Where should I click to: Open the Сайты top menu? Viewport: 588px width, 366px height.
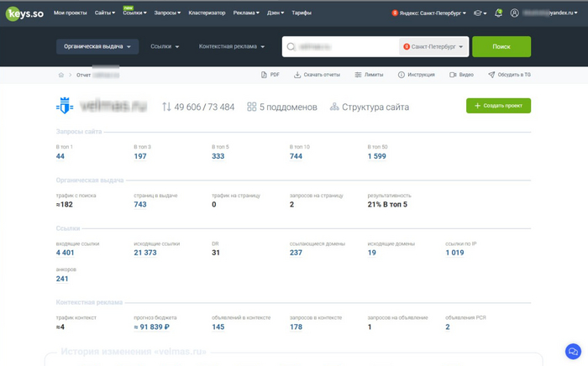tap(104, 13)
